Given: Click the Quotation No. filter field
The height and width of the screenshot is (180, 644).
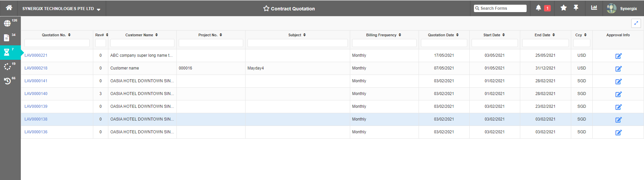Looking at the screenshot, I should click(x=57, y=43).
